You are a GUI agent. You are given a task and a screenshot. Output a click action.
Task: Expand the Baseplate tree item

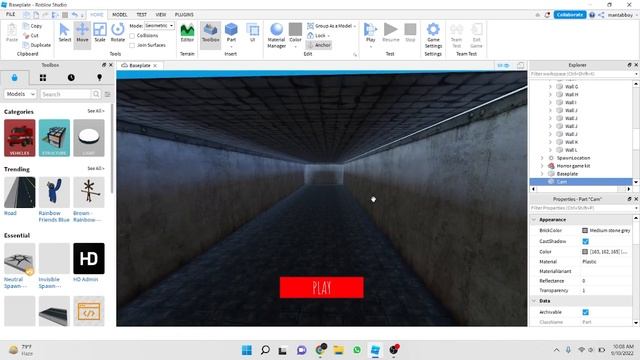pyautogui.click(x=542, y=174)
